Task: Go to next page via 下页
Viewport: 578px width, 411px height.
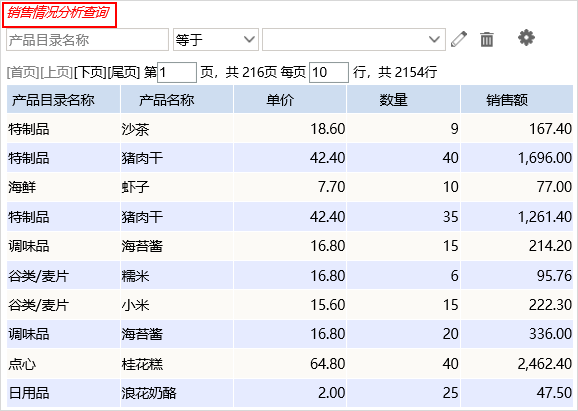Action: pos(90,72)
